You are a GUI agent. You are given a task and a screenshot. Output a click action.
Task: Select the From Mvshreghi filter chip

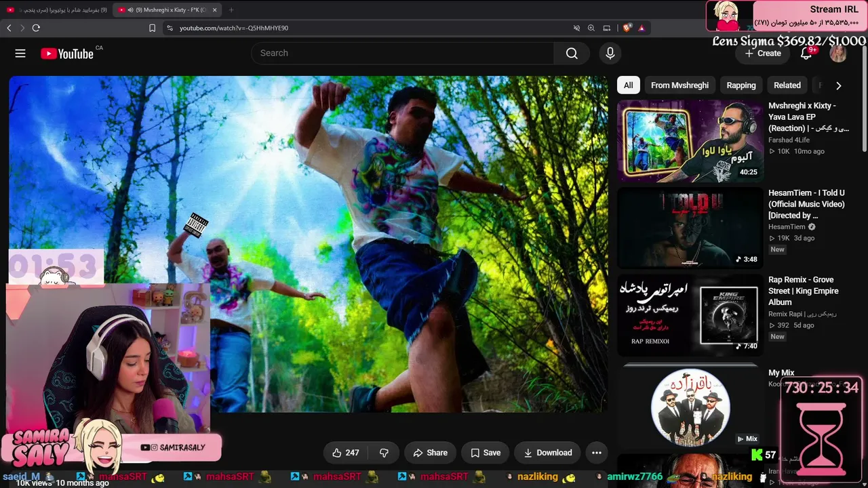click(679, 85)
